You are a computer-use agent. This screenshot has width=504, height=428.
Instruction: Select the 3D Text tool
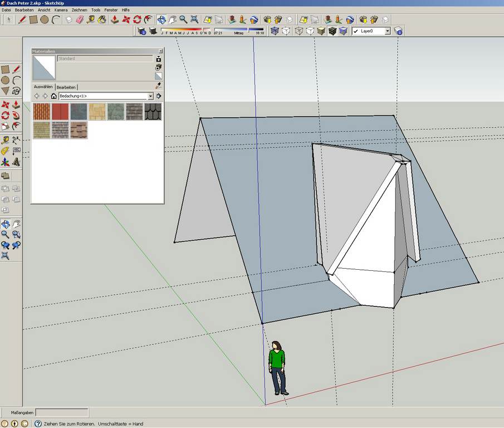click(16, 162)
